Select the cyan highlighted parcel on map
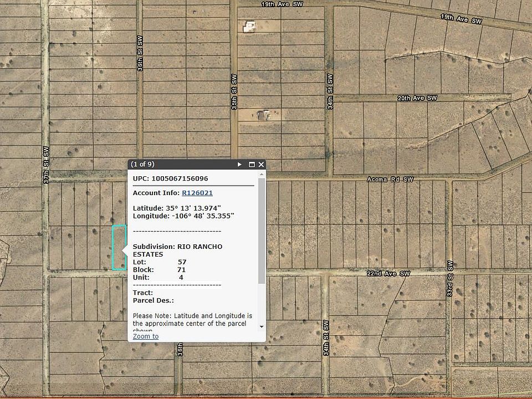The image size is (532, 399). coord(119,248)
